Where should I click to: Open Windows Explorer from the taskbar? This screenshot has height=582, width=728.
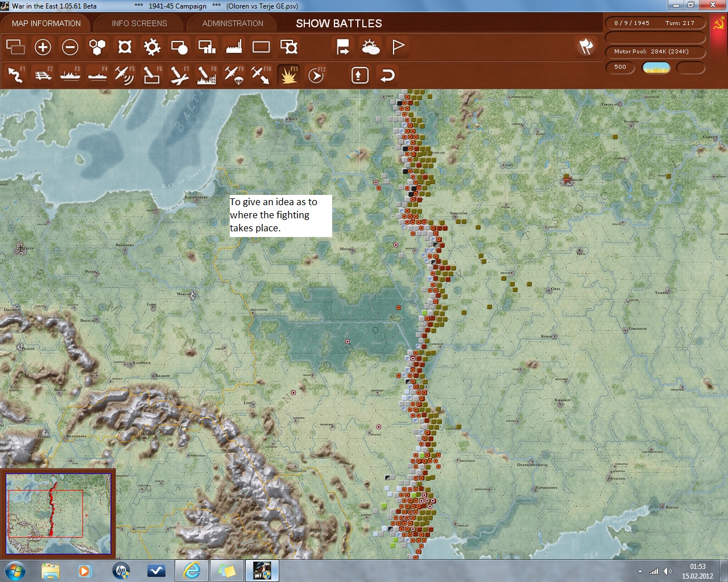(50, 571)
